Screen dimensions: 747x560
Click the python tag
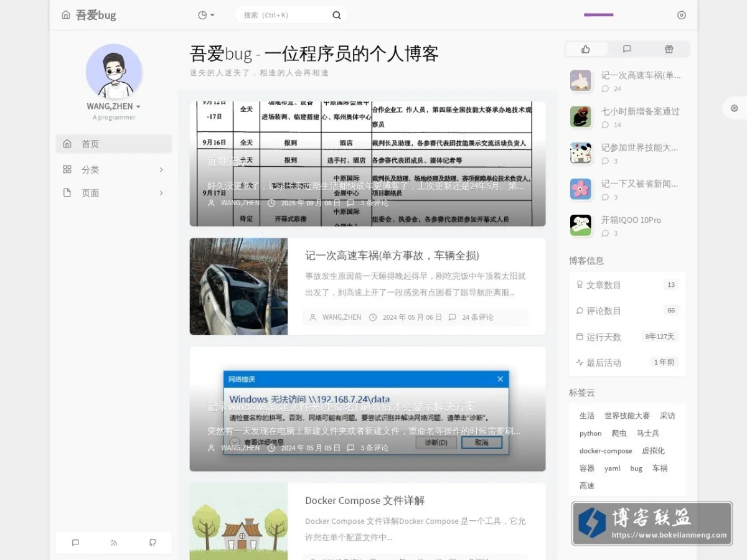pyautogui.click(x=590, y=433)
